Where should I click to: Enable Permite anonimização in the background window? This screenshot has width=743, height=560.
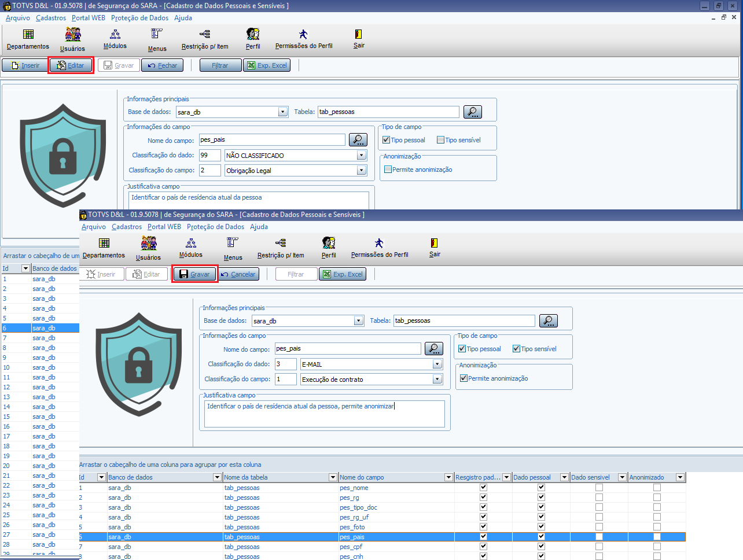click(x=388, y=170)
